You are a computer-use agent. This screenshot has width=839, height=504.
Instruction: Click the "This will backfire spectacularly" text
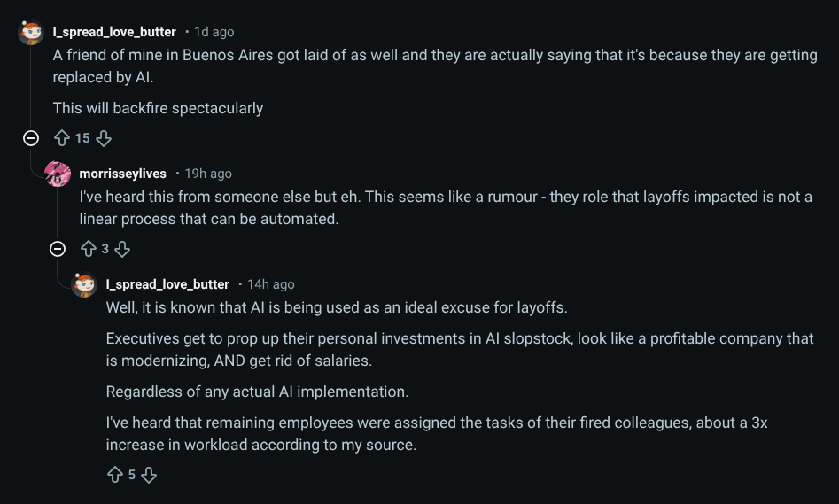pyautogui.click(x=158, y=108)
